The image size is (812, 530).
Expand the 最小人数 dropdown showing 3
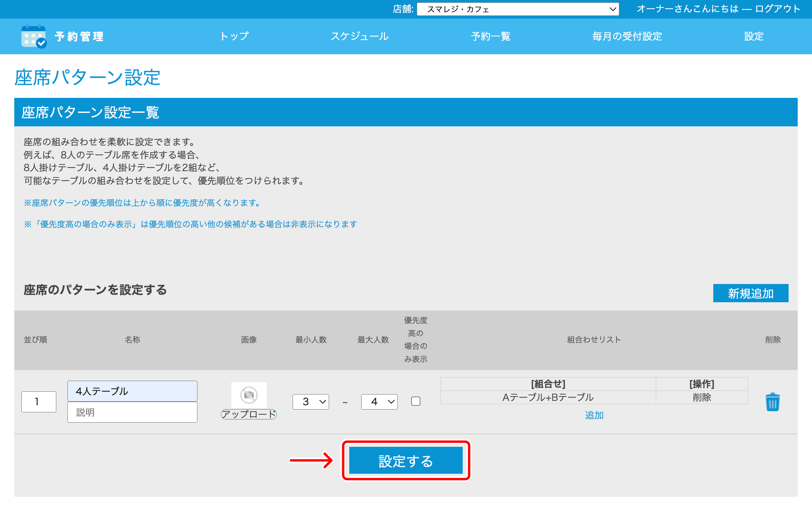(311, 402)
